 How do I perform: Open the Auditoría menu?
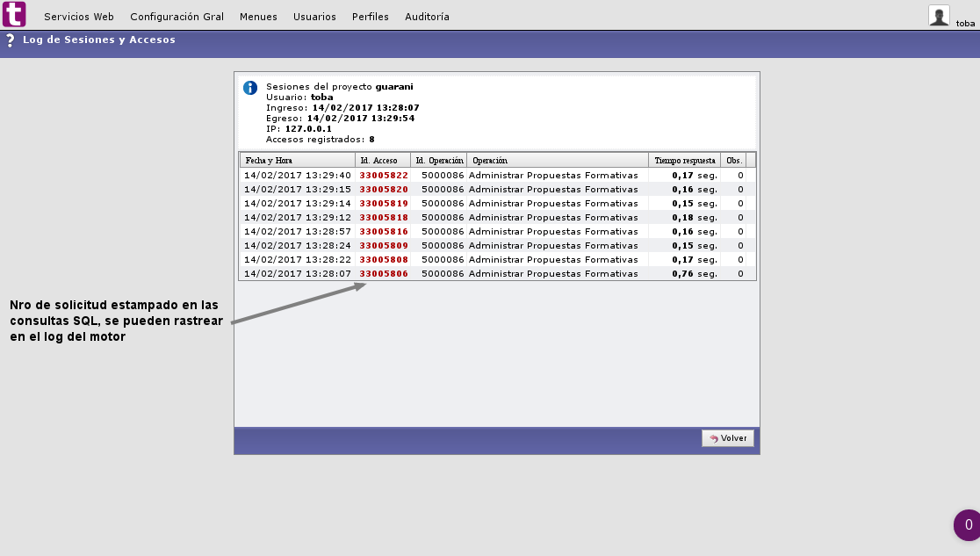pos(427,17)
